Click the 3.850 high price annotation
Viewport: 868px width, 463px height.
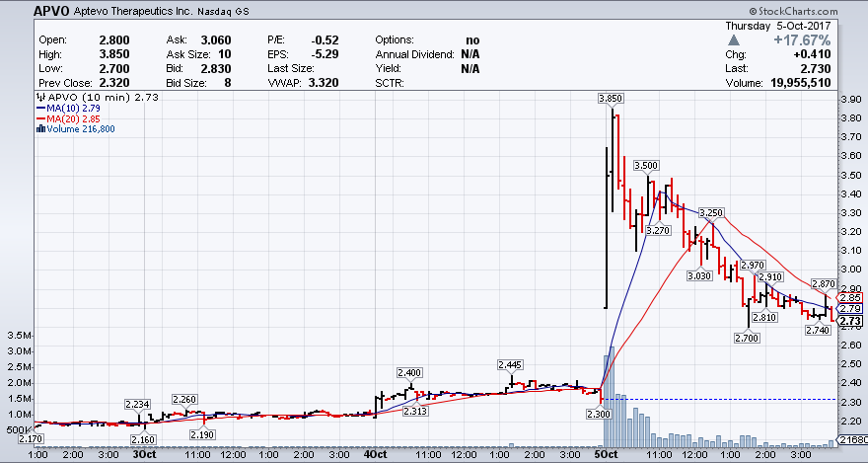pyautogui.click(x=611, y=98)
